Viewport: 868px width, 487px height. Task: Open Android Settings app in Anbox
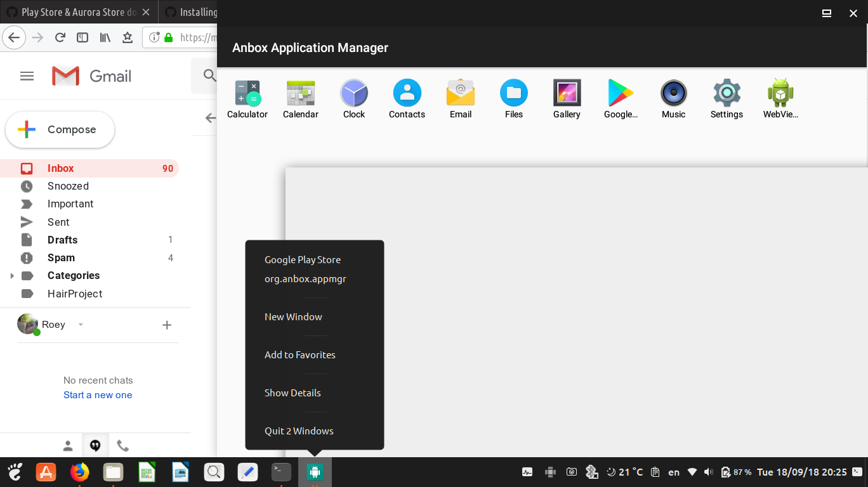pyautogui.click(x=727, y=100)
